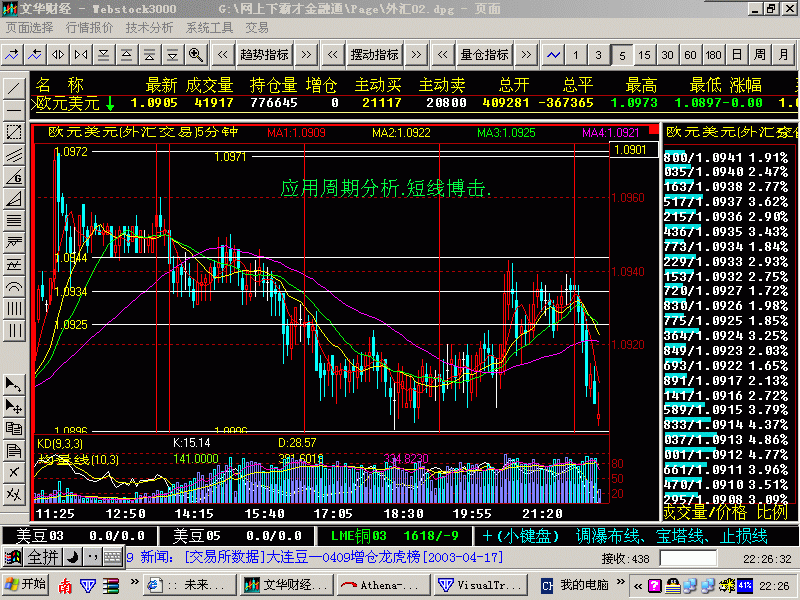Switch chart to 60-minute period
Image resolution: width=800 pixels, height=600 pixels.
tap(691, 54)
